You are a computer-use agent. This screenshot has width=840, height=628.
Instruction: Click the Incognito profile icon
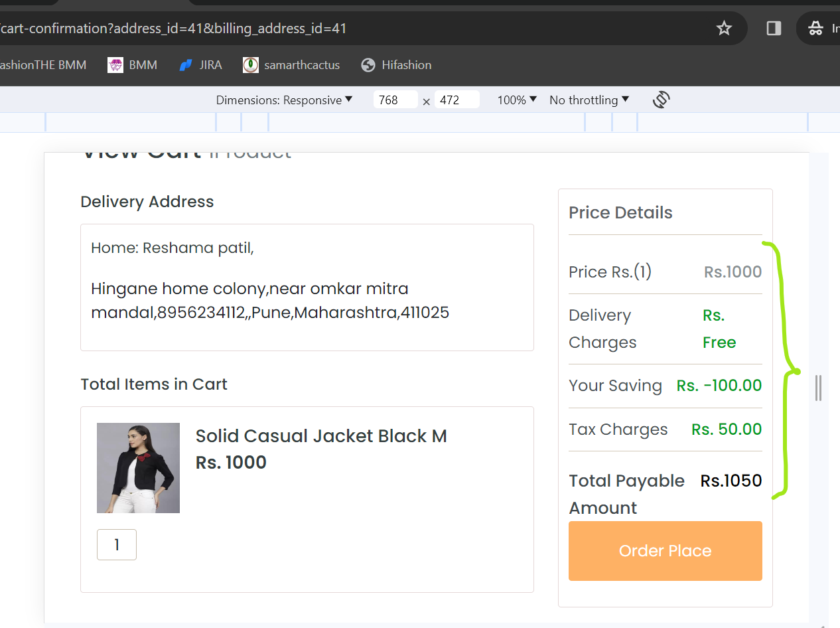click(x=815, y=28)
